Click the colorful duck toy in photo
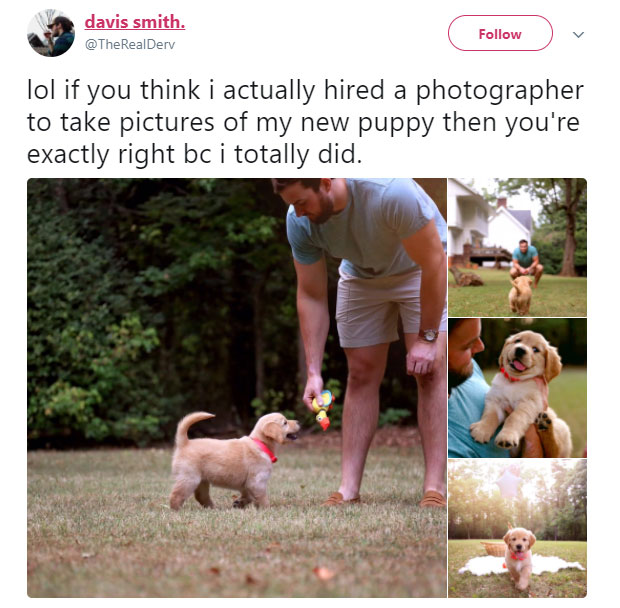Viewport: 620px width, 608px height. click(323, 409)
